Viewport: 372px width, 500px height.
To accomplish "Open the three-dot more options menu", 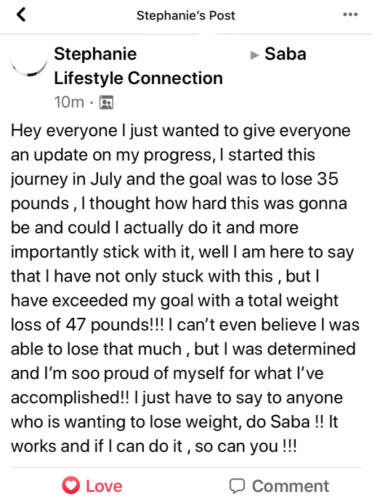I will pos(350,15).
